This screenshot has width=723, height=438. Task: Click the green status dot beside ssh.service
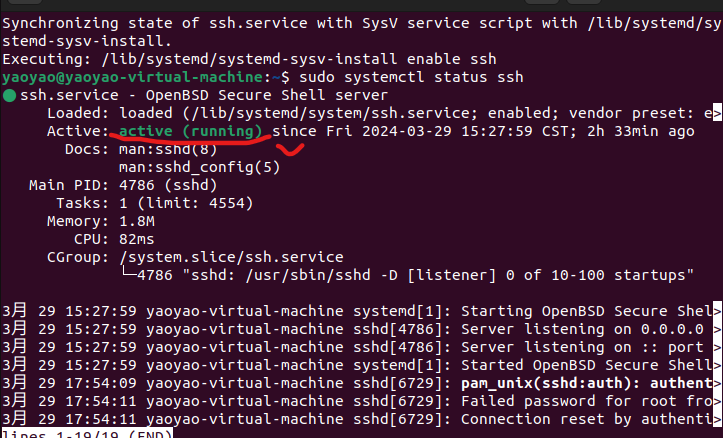(x=9, y=95)
